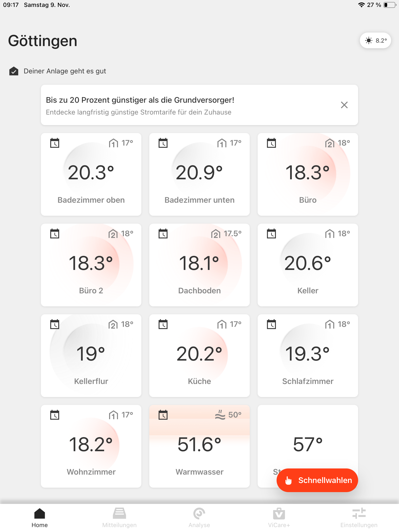Open the Grundversorger promotion banner text
Screen dimensions: 399x532
tap(140, 100)
